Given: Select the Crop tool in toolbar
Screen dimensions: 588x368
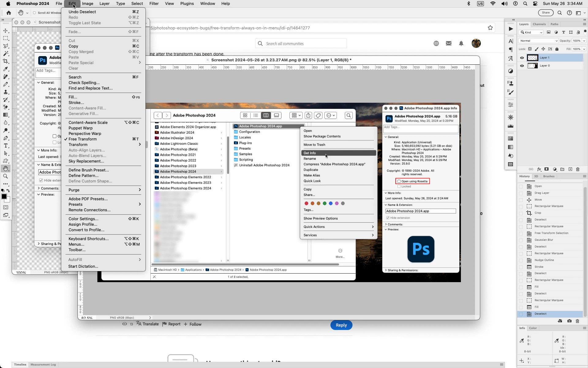Looking at the screenshot, I should [x=6, y=61].
